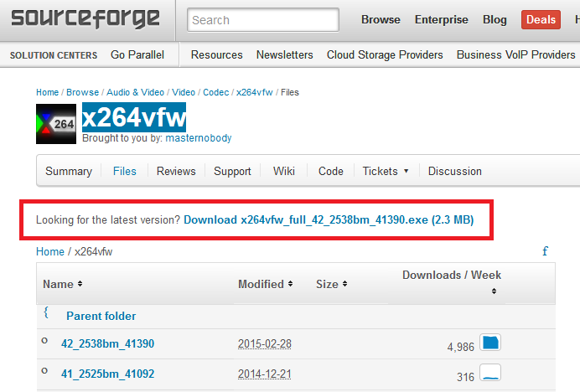Open the Wiki tab

284,171
